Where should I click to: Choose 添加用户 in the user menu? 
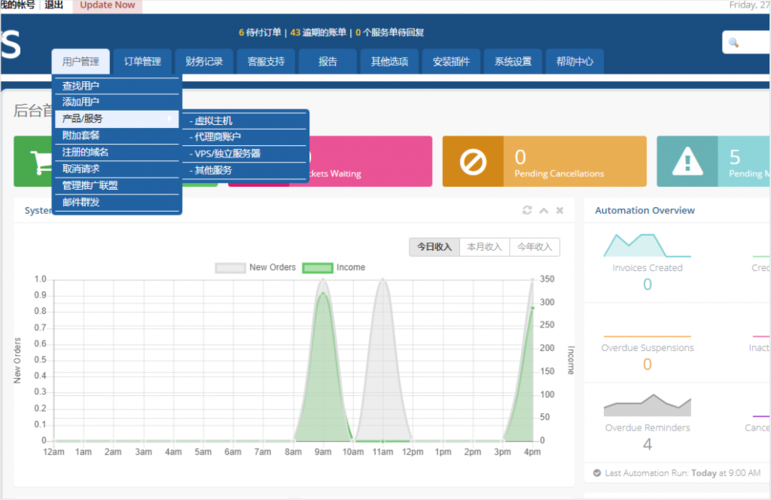(x=81, y=102)
